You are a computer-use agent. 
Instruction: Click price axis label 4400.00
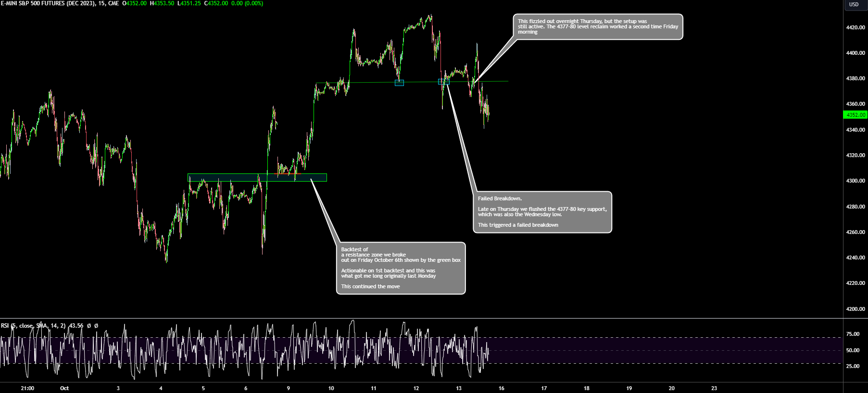click(x=855, y=53)
